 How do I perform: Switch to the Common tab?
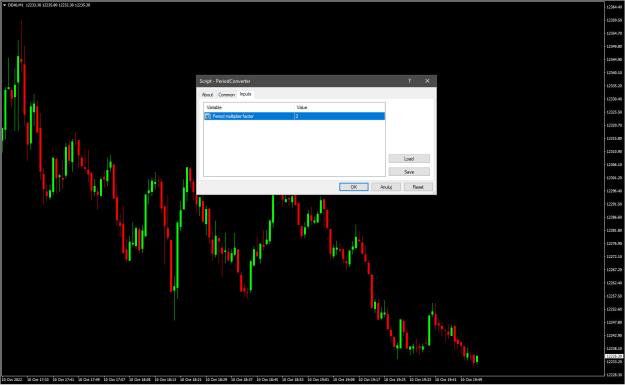point(226,95)
